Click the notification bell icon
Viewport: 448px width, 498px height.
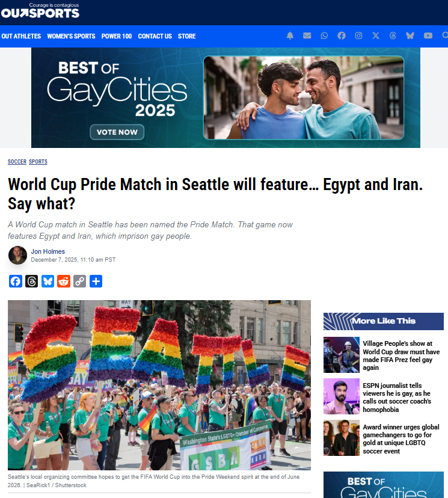pos(290,35)
